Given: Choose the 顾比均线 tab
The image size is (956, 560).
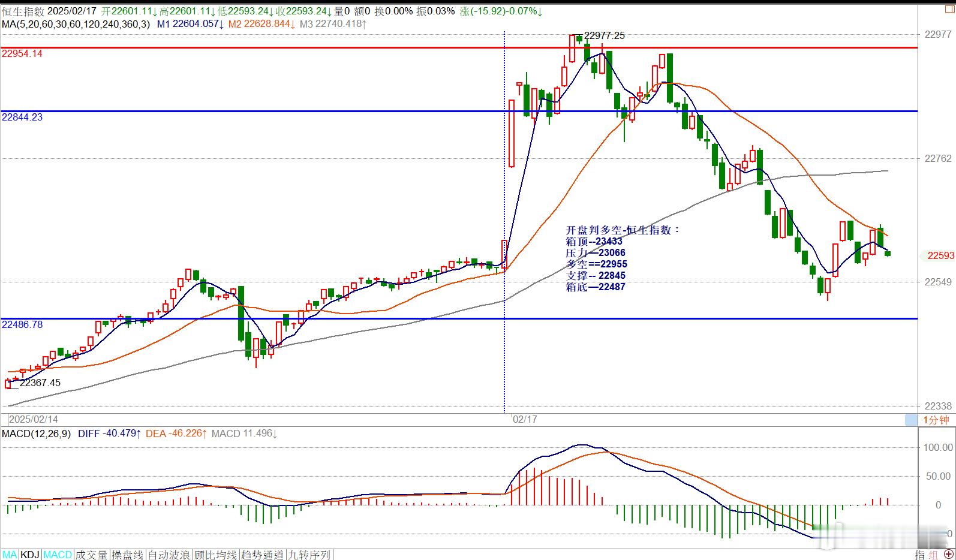Looking at the screenshot, I should pos(215,555).
